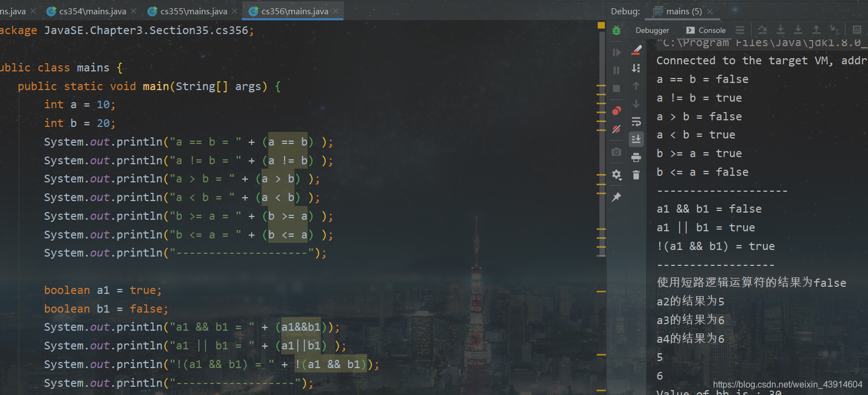Toggle Mute Breakpoints icon

pos(616,129)
